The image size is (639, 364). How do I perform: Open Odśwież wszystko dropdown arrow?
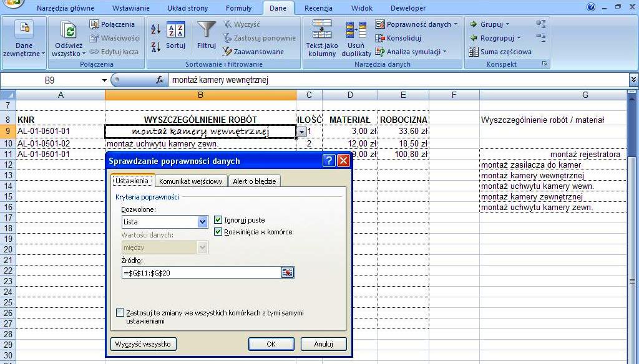pos(84,54)
